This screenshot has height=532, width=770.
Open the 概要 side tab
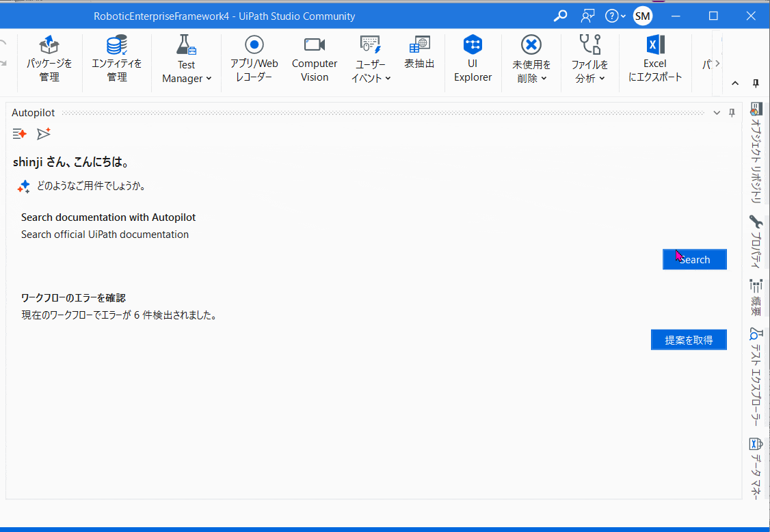click(756, 298)
